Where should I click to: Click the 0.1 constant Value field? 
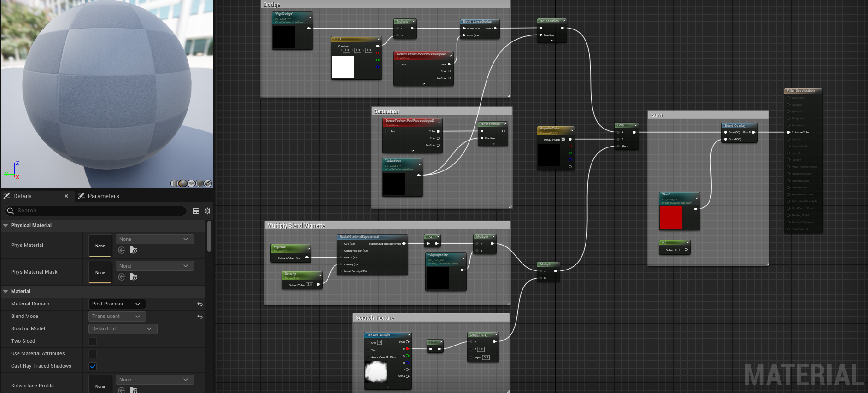pos(678,250)
